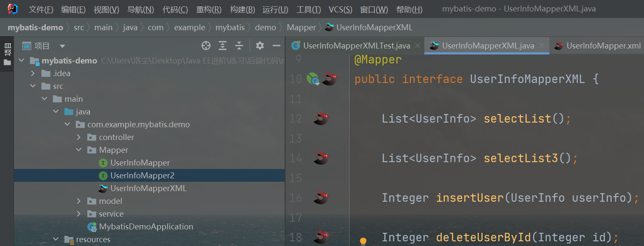Collapse the java folder

click(x=56, y=112)
